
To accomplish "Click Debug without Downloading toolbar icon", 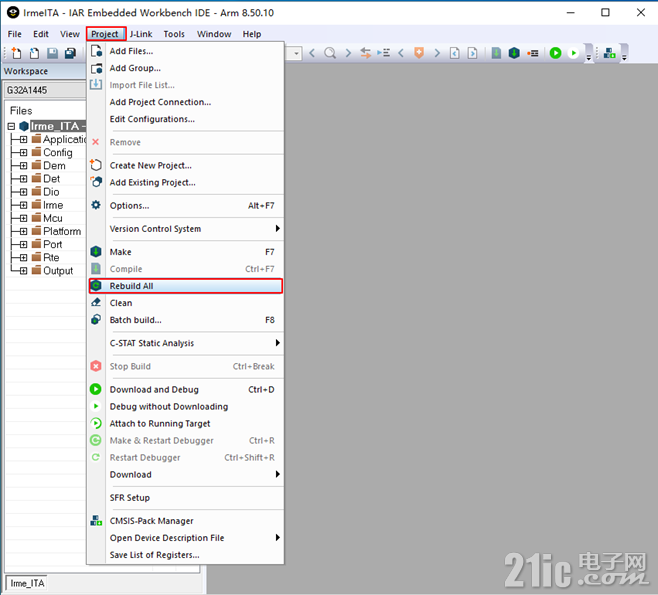I will [573, 53].
